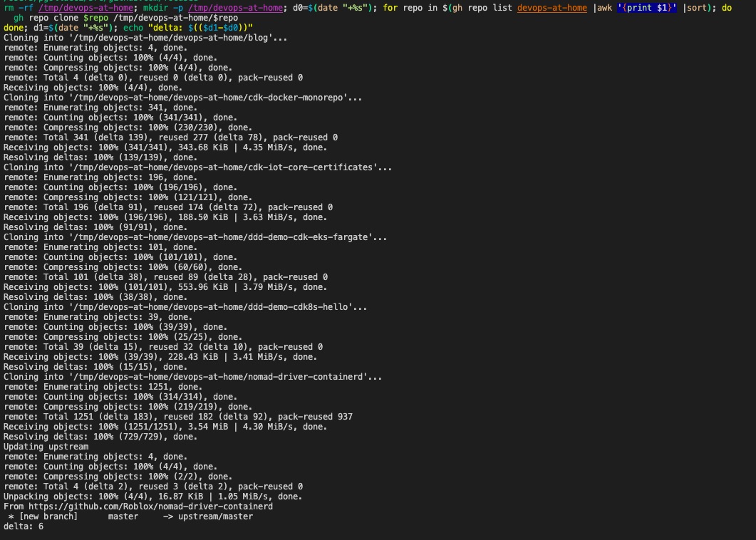The image size is (756, 540).
Task: Click 'Resolving deltas: 100% (38/38)' line
Action: pos(95,297)
